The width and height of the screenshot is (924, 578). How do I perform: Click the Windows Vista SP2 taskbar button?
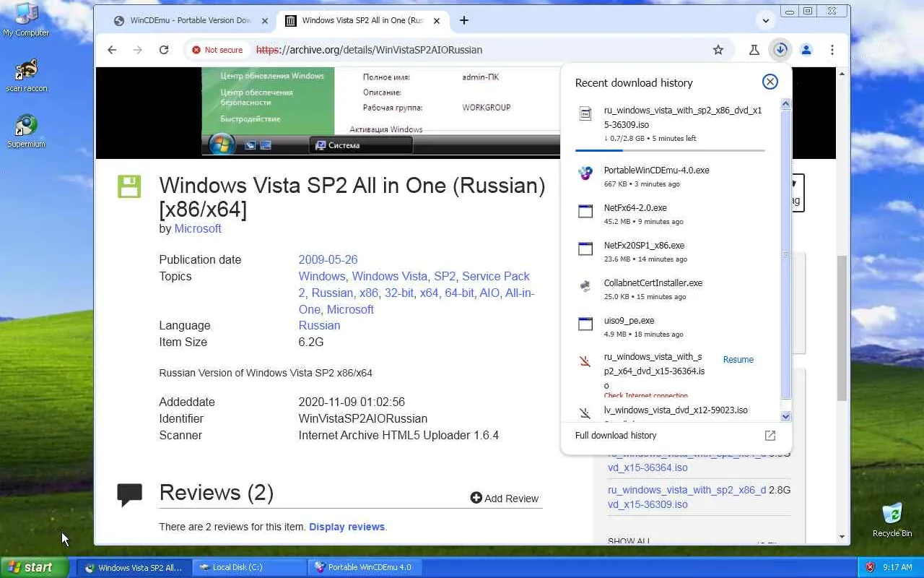click(134, 567)
